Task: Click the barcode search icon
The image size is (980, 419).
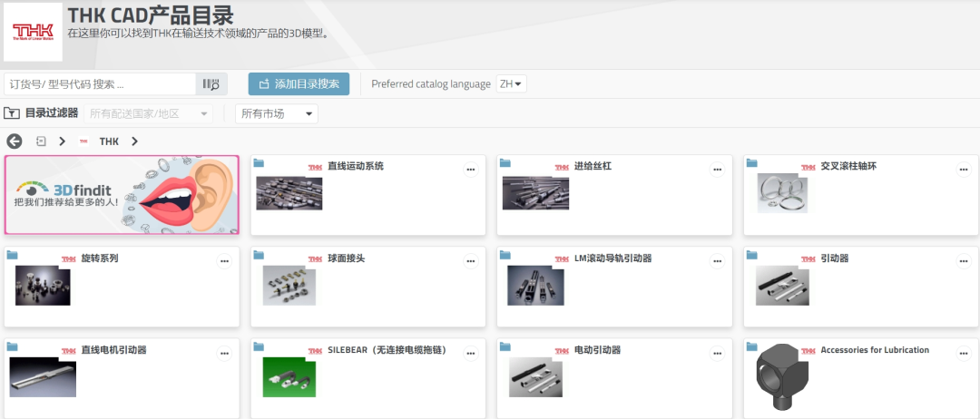Action: 211,83
